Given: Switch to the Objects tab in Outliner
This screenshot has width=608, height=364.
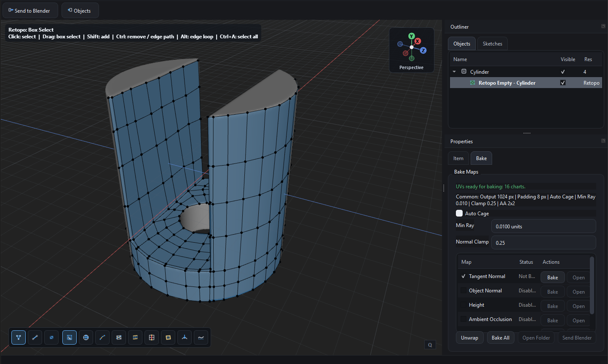Looking at the screenshot, I should (x=462, y=44).
